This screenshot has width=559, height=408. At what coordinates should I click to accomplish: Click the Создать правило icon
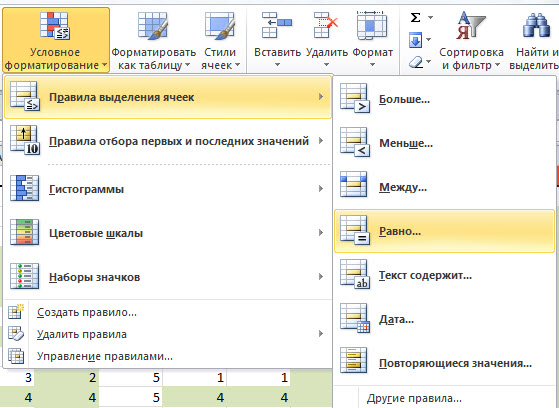(16, 311)
